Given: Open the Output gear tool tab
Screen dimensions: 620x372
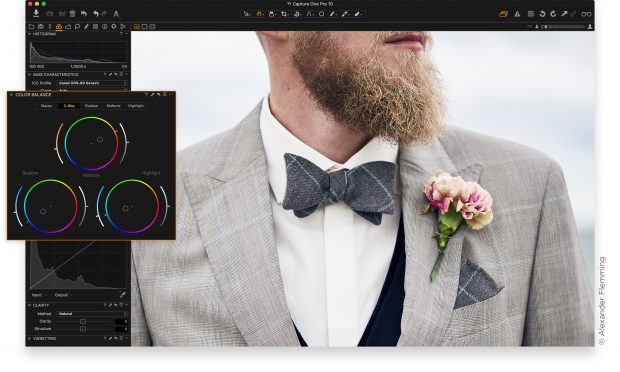Looking at the screenshot, I should pos(113,26).
